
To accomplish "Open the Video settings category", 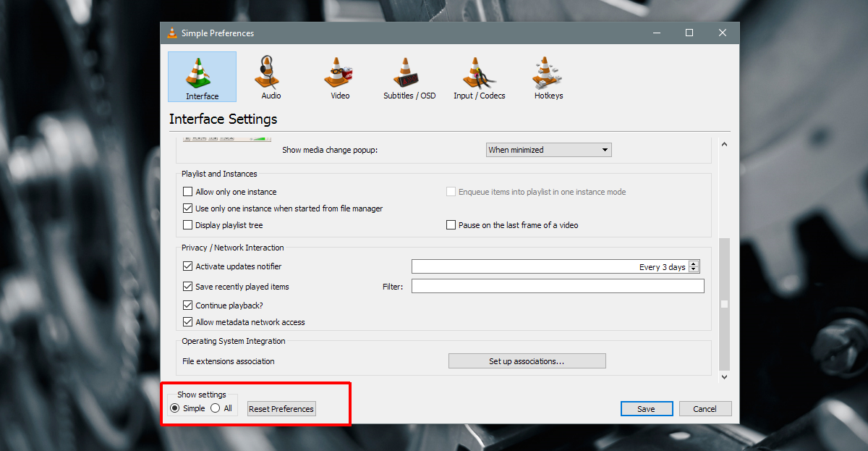I will 340,77.
